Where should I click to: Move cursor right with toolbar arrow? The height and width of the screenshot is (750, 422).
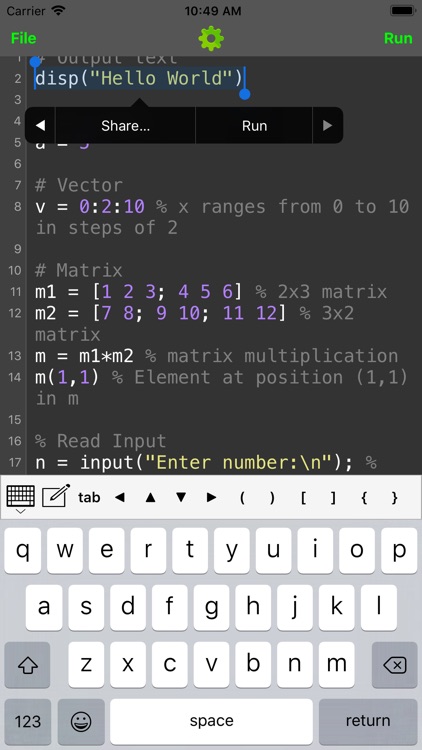coord(211,497)
